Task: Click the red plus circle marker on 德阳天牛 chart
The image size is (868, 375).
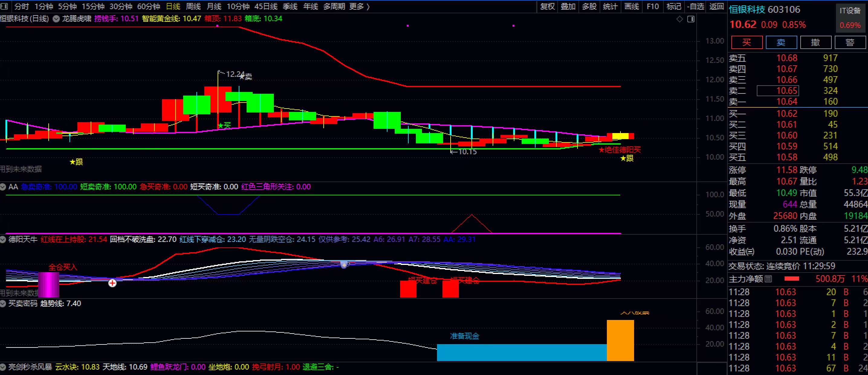Action: coord(112,283)
